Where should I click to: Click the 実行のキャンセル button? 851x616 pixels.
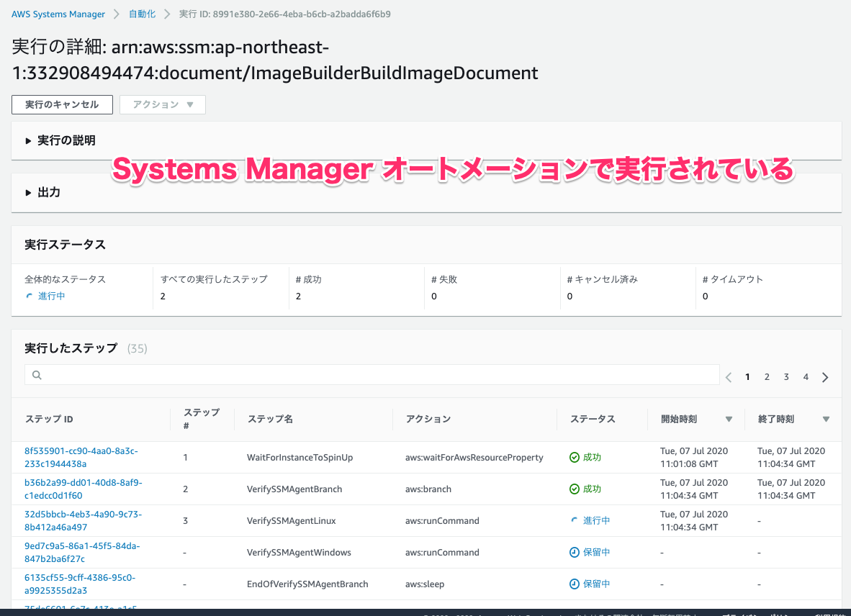point(62,104)
